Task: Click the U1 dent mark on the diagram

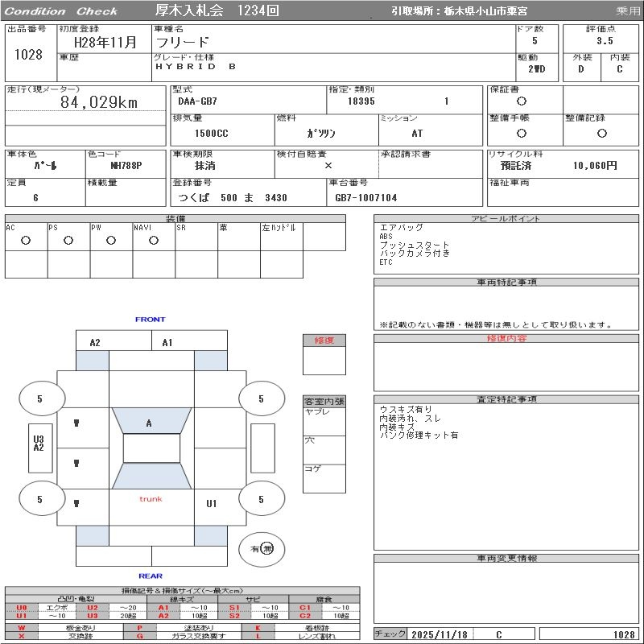Action: [212, 504]
